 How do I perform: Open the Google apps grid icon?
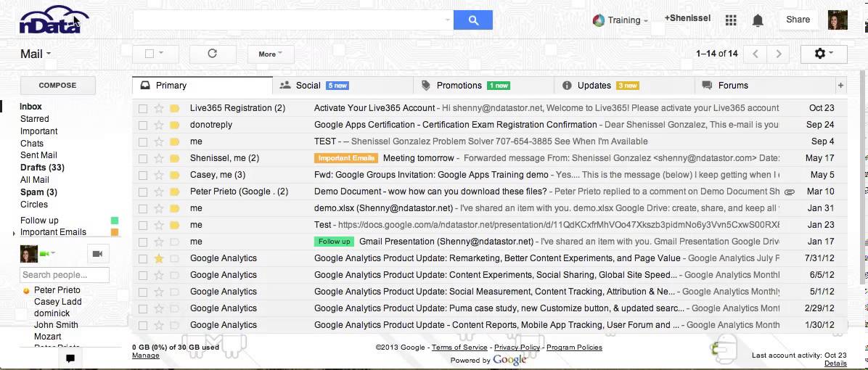[x=731, y=20]
